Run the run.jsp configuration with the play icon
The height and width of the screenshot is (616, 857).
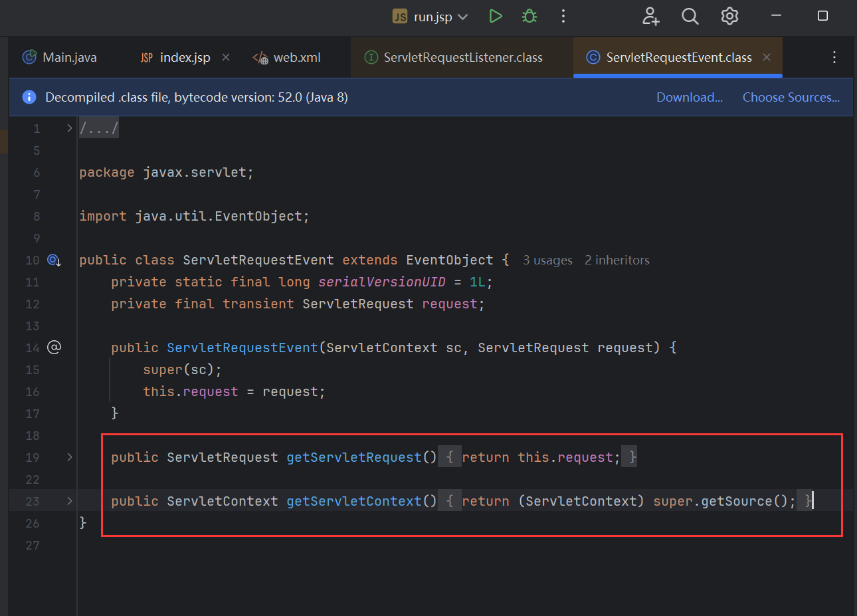496,16
